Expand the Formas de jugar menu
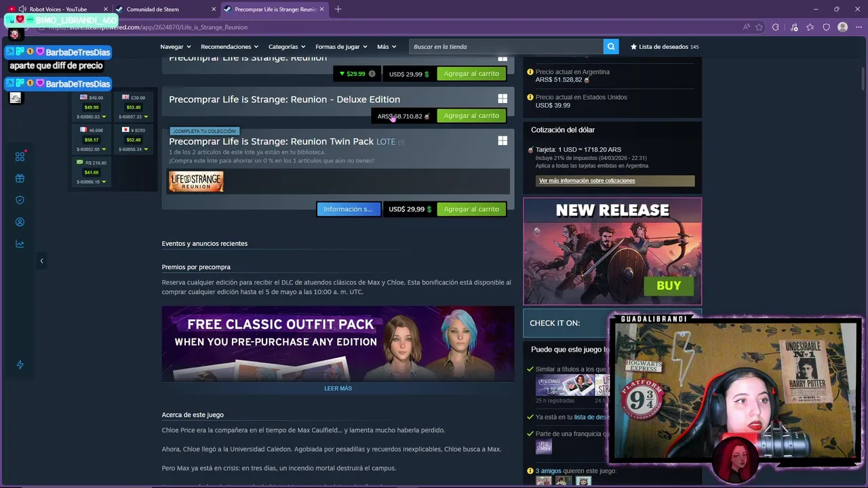 [341, 47]
